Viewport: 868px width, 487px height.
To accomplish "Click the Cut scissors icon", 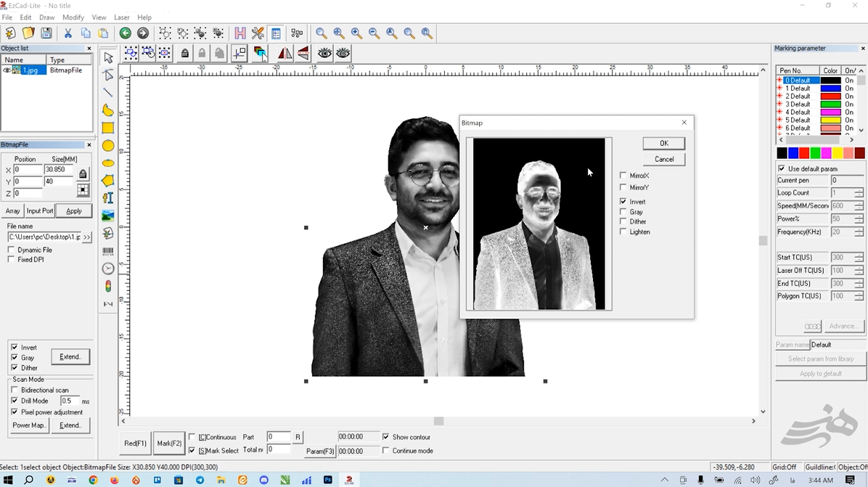I will [x=67, y=33].
